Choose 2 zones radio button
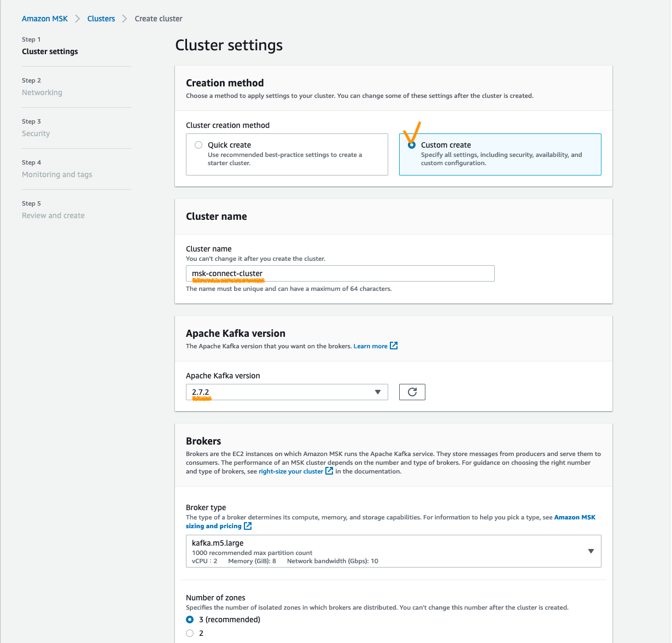Viewport: 672px width, 643px height. 190,633
